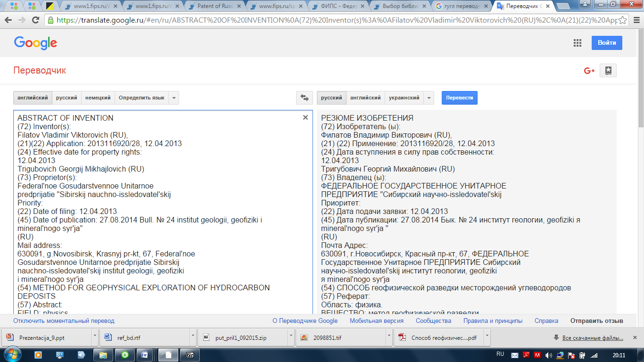Click the green round taskbar app icon

click(124, 355)
